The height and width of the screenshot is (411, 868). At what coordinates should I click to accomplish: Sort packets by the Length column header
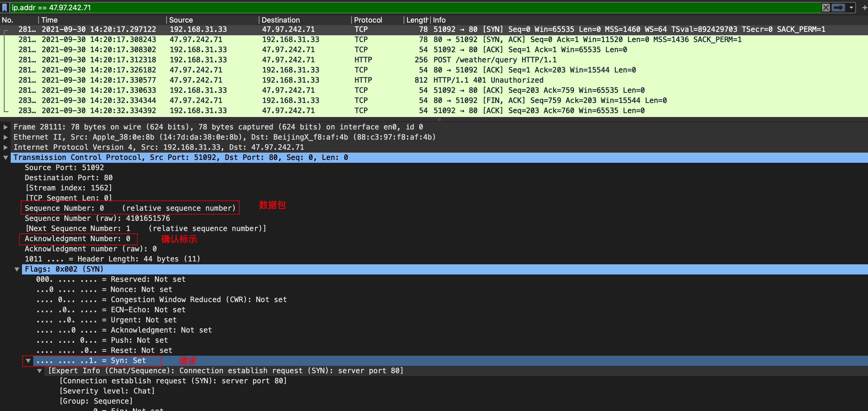pos(417,20)
